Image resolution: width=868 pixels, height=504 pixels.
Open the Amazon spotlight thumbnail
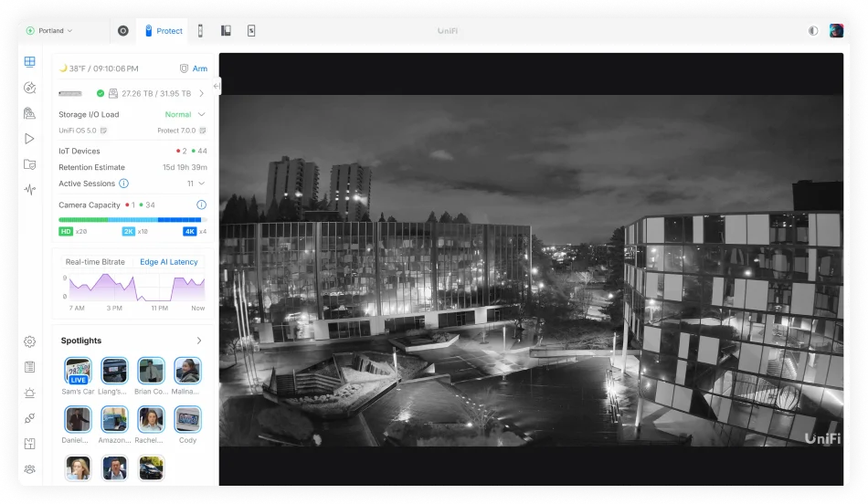(114, 419)
